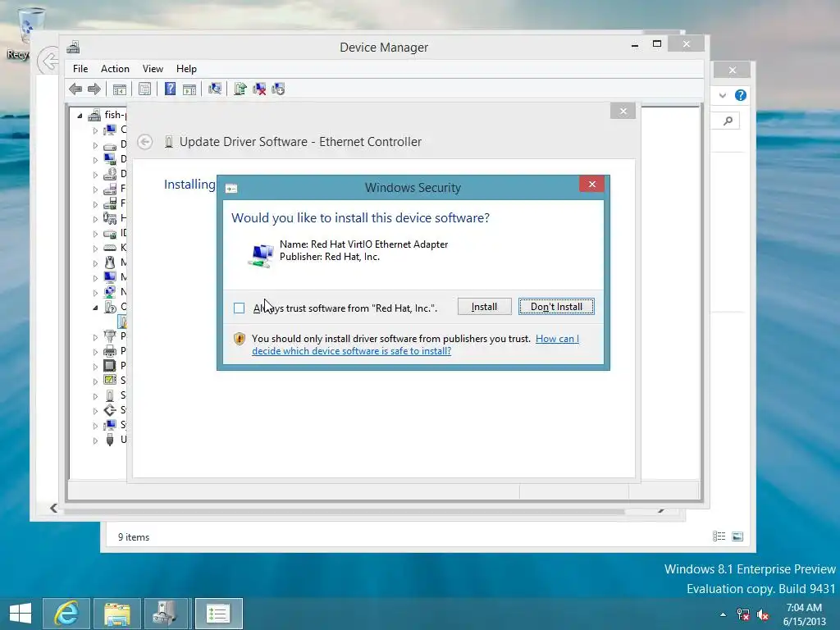Open File Explorer from the taskbar
The width and height of the screenshot is (840, 630).
click(117, 614)
